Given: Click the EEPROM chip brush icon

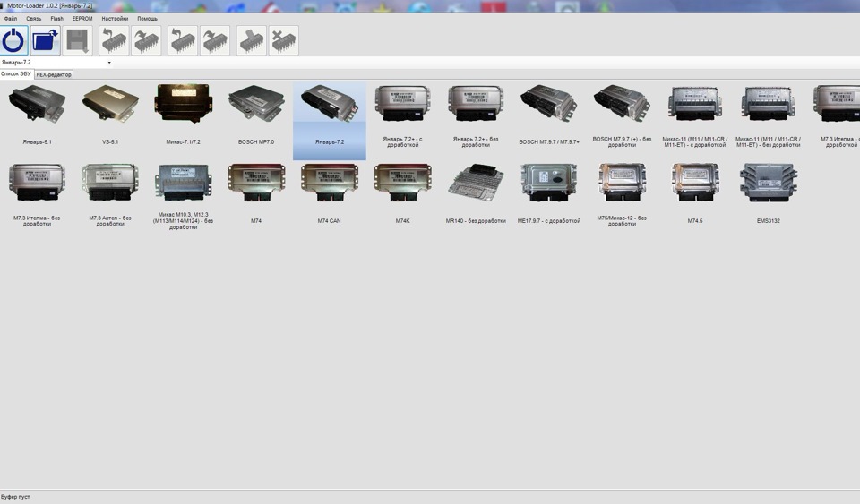Looking at the screenshot, I should tap(252, 40).
